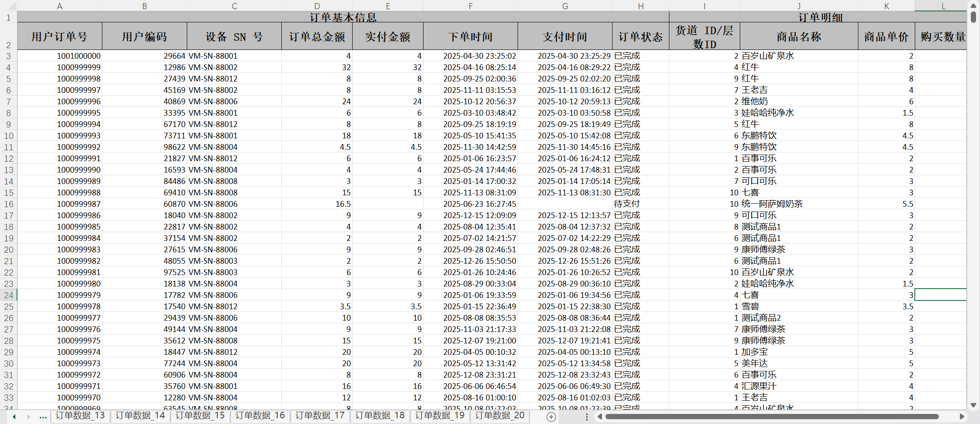
Task: Click the vertical scrollbar down arrow
Action: [973, 405]
